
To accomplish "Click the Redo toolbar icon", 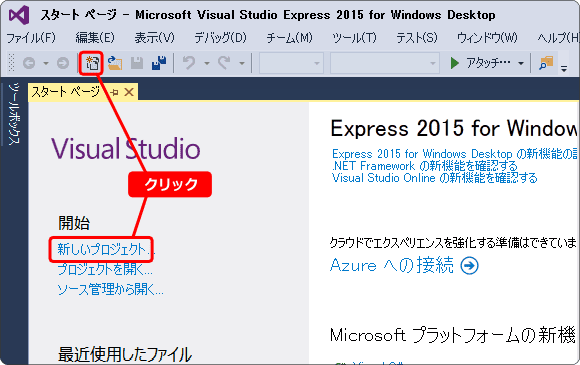I will pyautogui.click(x=224, y=63).
